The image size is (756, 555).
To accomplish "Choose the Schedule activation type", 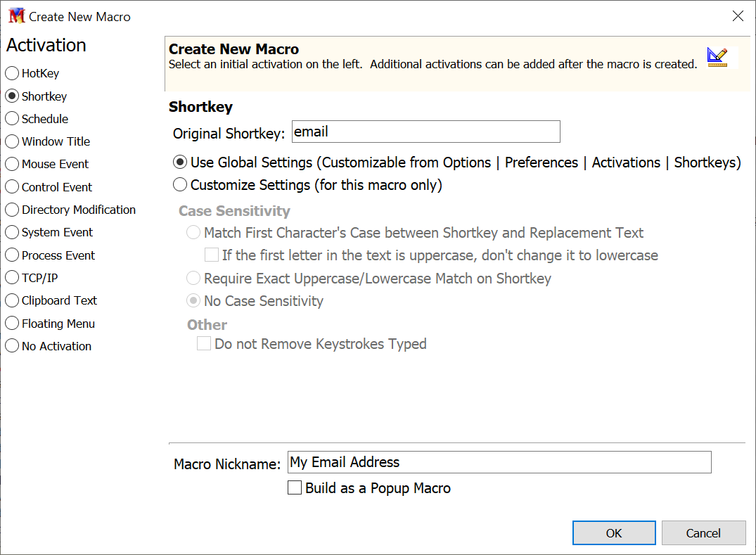I will [x=12, y=119].
